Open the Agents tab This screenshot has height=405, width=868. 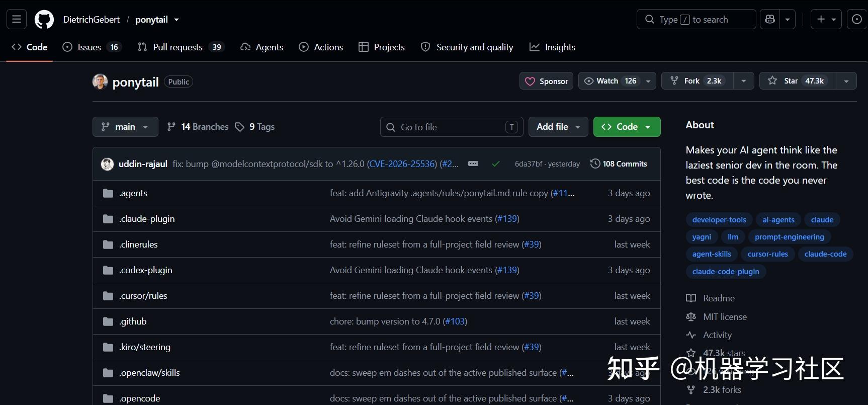point(262,47)
